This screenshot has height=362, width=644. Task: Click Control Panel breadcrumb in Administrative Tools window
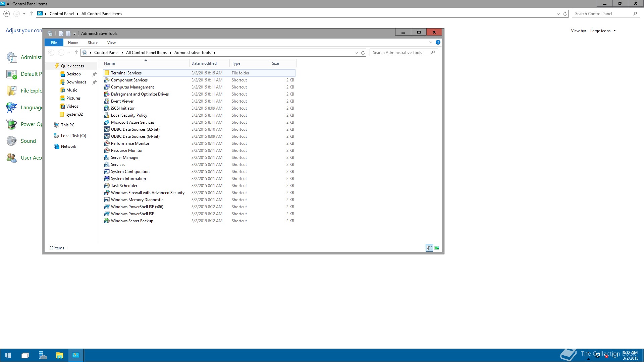tap(106, 53)
